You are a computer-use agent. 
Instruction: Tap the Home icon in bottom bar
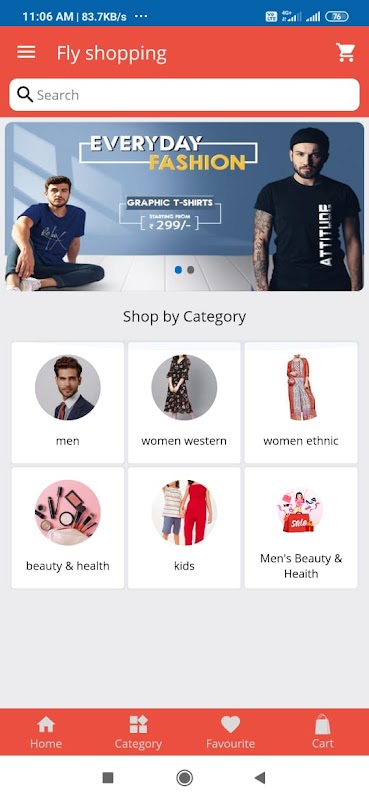point(46,724)
